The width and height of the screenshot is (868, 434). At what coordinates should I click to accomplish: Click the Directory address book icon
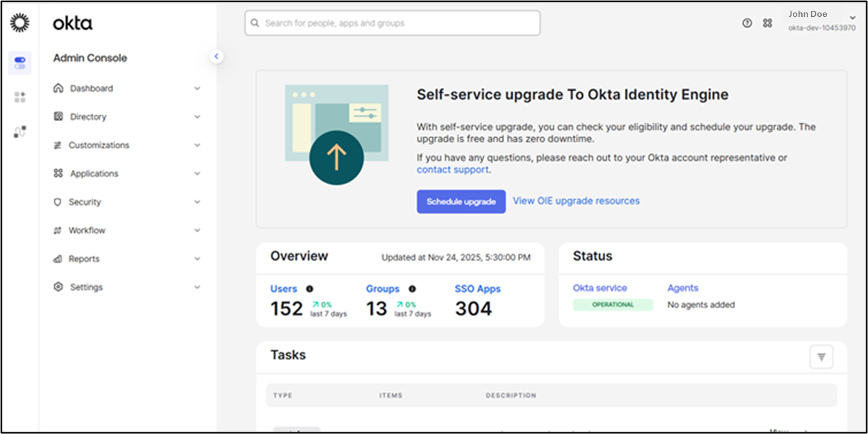point(58,116)
